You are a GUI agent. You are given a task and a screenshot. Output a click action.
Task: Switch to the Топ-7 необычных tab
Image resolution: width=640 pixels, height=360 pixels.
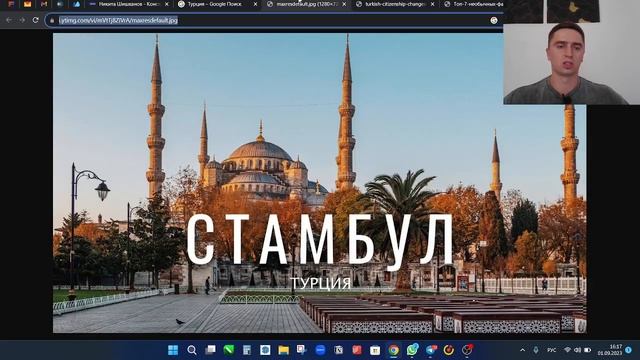473,4
